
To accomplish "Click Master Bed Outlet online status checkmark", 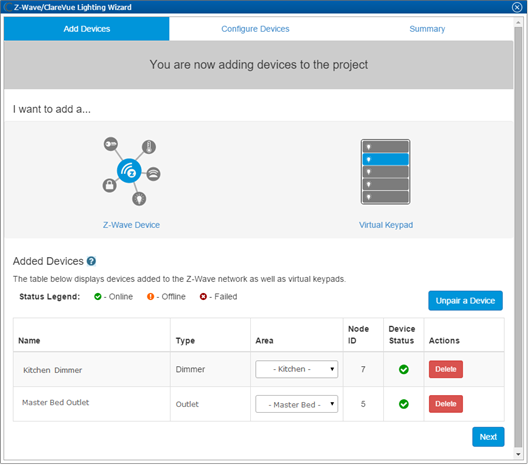I will tap(403, 404).
